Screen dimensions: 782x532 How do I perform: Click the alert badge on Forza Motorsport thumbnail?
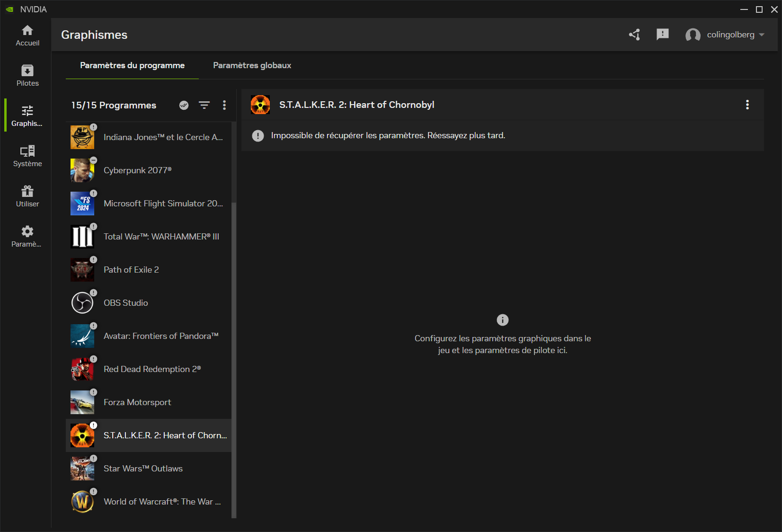pyautogui.click(x=94, y=392)
